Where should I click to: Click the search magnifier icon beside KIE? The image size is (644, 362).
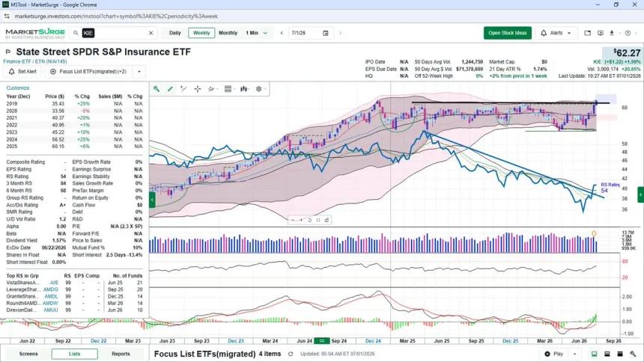pos(76,33)
